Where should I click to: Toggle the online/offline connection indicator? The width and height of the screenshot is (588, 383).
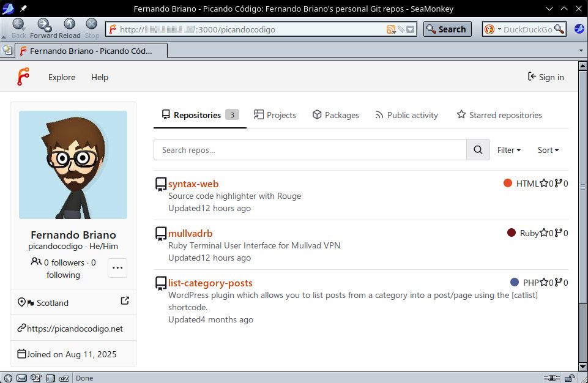pyautogui.click(x=551, y=378)
